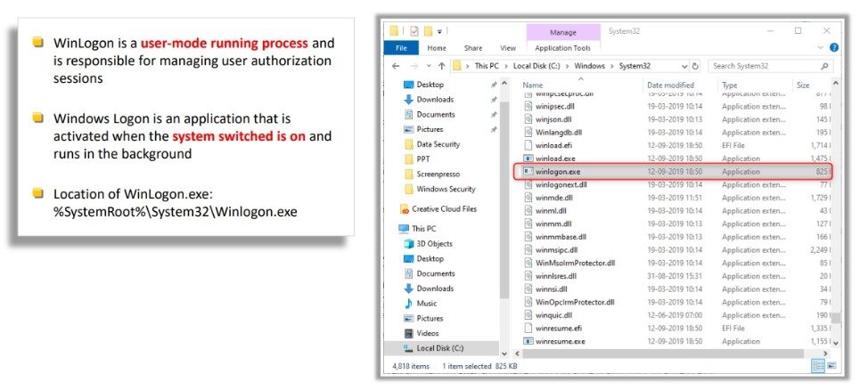Refresh the System32 folder view
Screen dimensions: 868x390
coord(695,66)
